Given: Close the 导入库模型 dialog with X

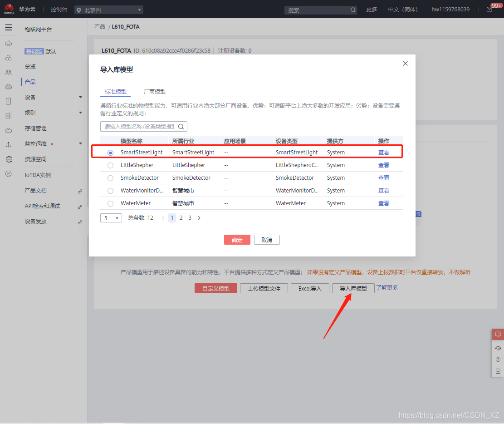Looking at the screenshot, I should point(405,64).
